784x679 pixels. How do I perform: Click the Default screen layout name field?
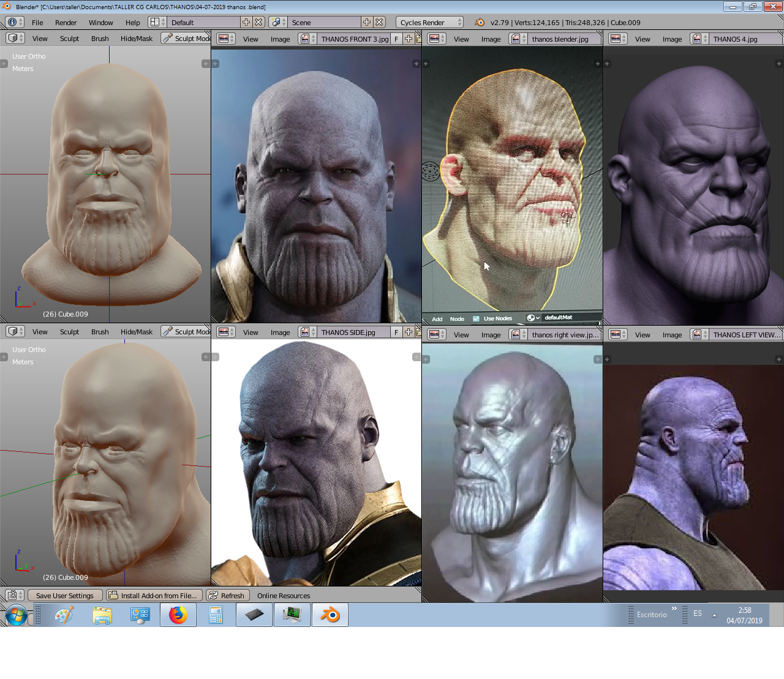(204, 22)
